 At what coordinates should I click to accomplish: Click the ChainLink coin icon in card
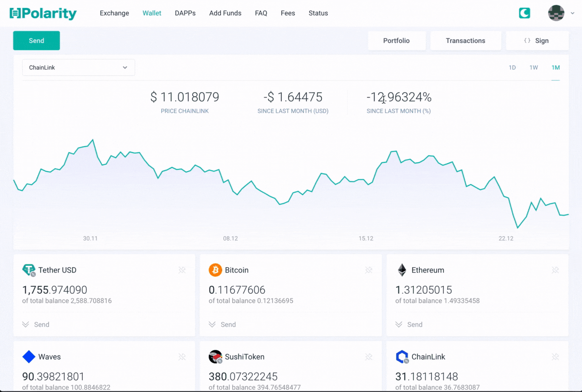(402, 357)
